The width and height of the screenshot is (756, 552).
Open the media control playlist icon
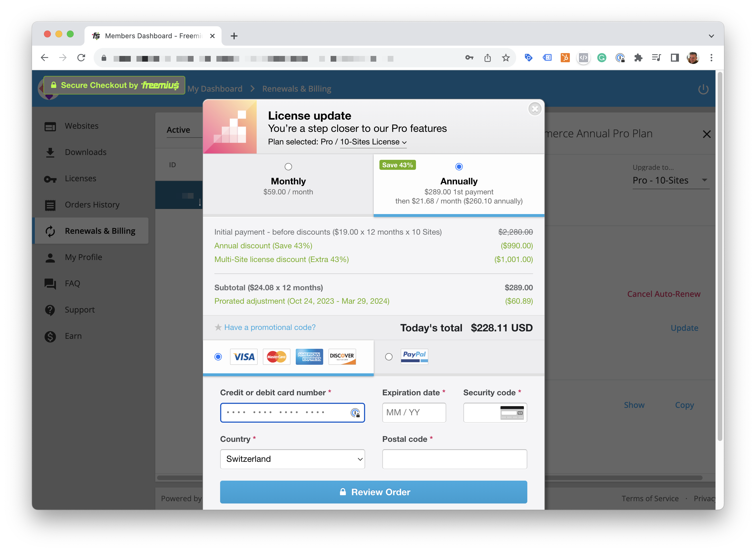(x=656, y=58)
